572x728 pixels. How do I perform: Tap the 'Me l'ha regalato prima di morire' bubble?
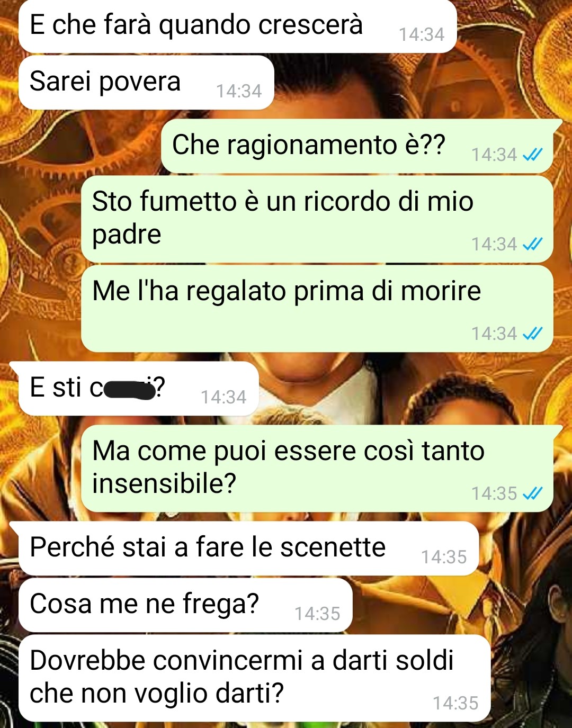coord(317,308)
